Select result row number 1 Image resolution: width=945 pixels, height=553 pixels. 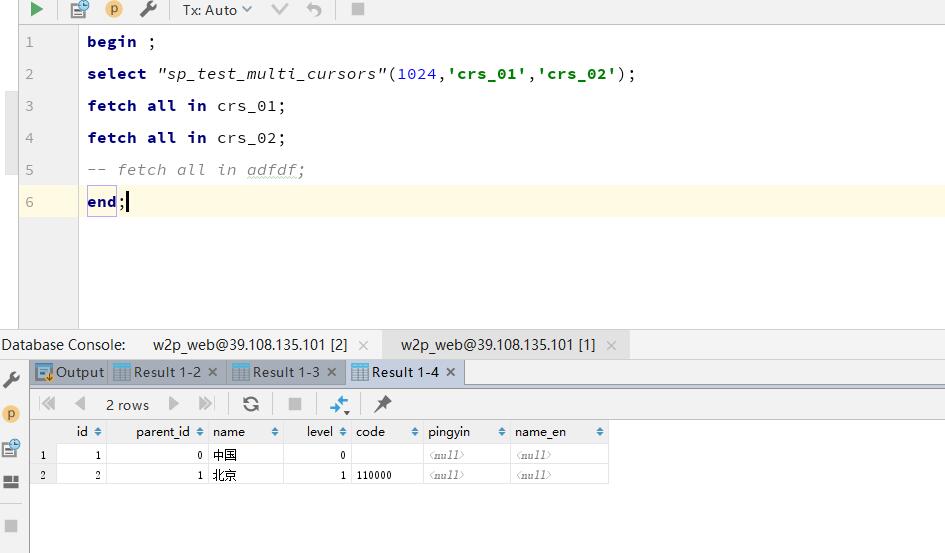(x=43, y=455)
